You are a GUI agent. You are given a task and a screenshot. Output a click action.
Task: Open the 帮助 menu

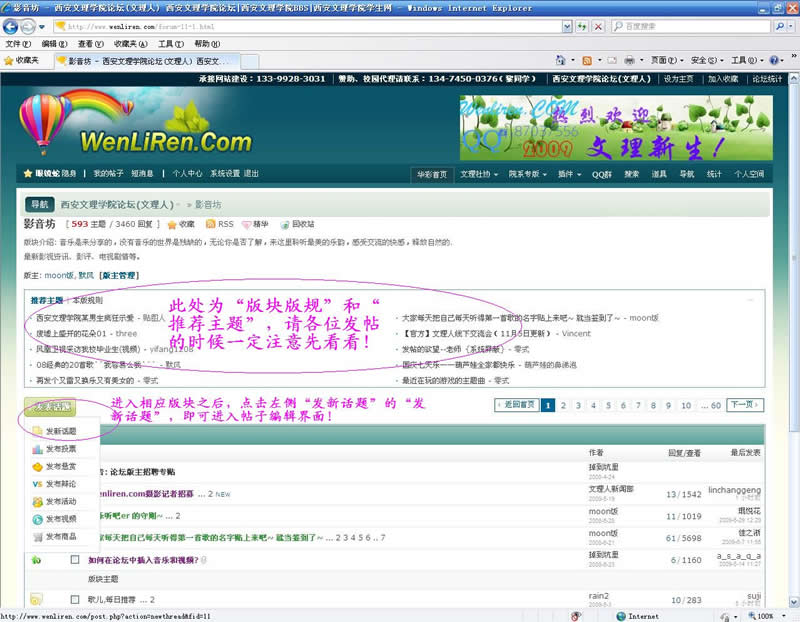pos(207,44)
